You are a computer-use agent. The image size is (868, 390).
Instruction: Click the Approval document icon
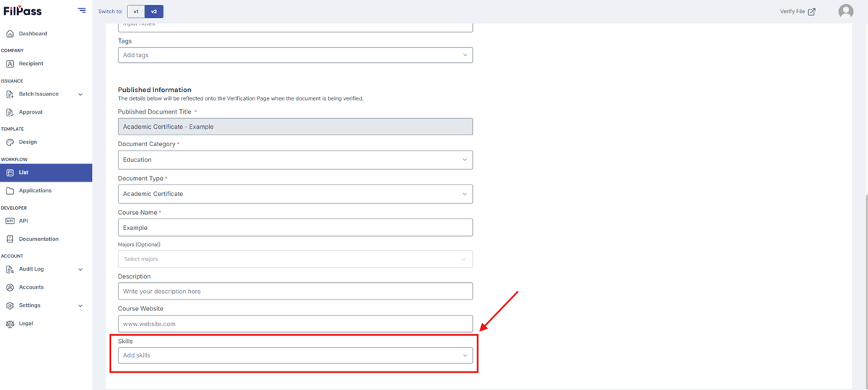[9, 112]
